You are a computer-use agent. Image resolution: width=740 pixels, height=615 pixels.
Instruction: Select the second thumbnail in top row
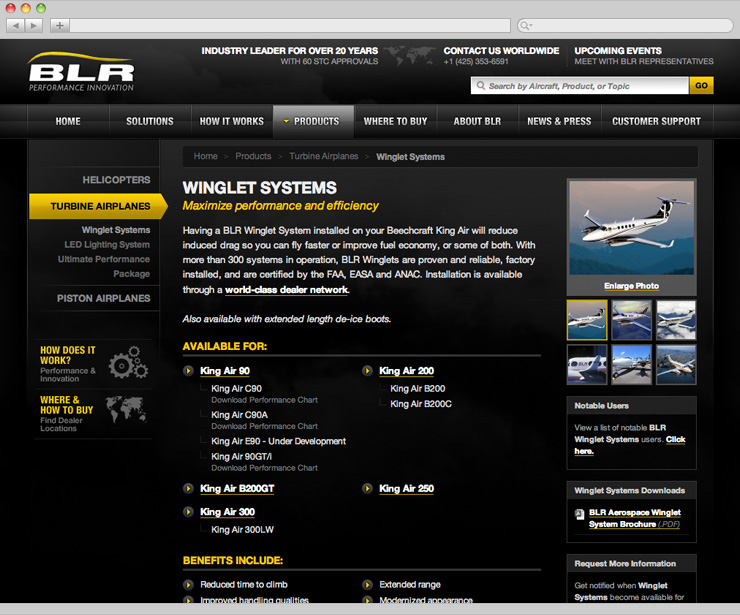(x=631, y=320)
